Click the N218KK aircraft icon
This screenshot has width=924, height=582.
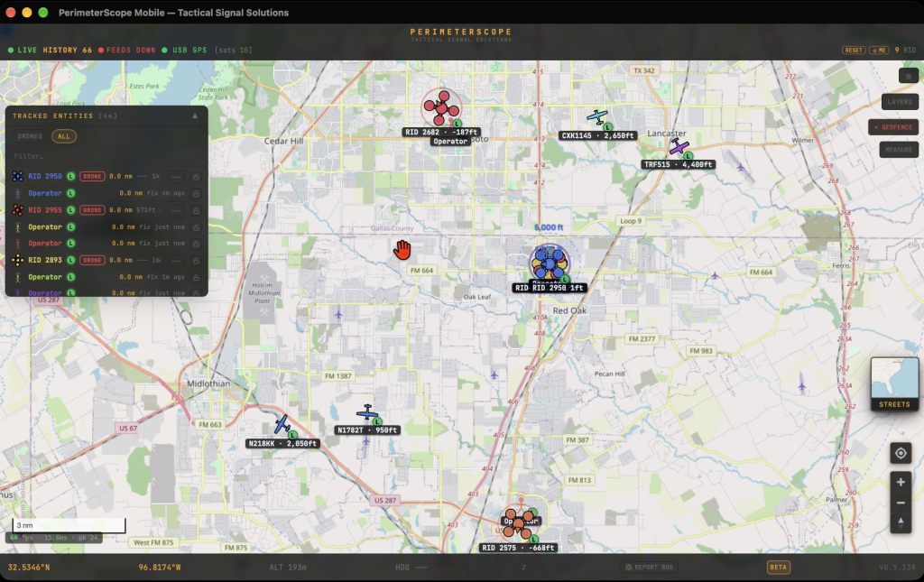coord(282,424)
